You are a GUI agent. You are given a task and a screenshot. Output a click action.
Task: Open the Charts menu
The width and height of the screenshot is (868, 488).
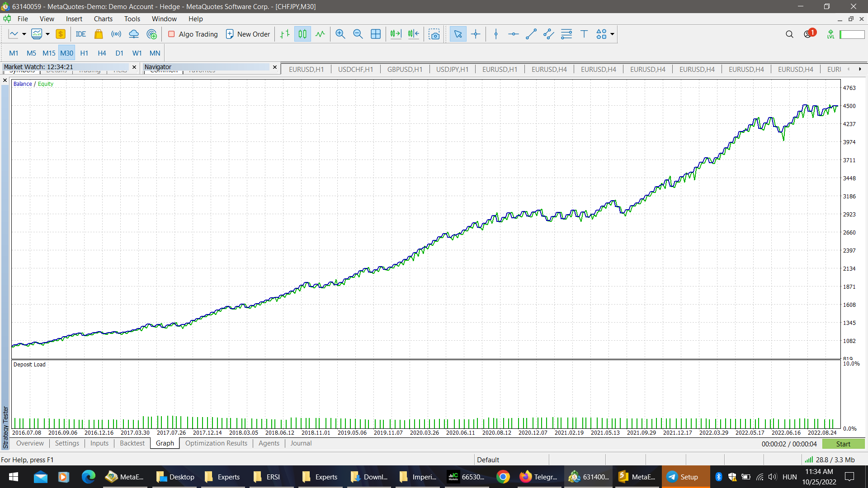(103, 19)
